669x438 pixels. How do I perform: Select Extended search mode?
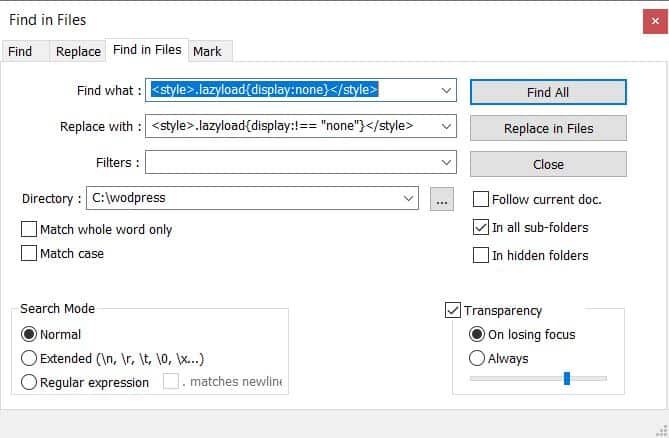coord(29,358)
